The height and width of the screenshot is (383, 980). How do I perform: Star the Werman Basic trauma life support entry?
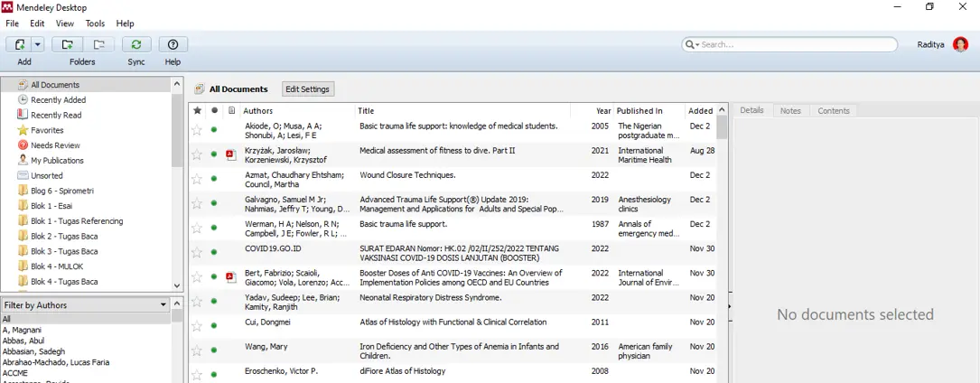pos(197,228)
